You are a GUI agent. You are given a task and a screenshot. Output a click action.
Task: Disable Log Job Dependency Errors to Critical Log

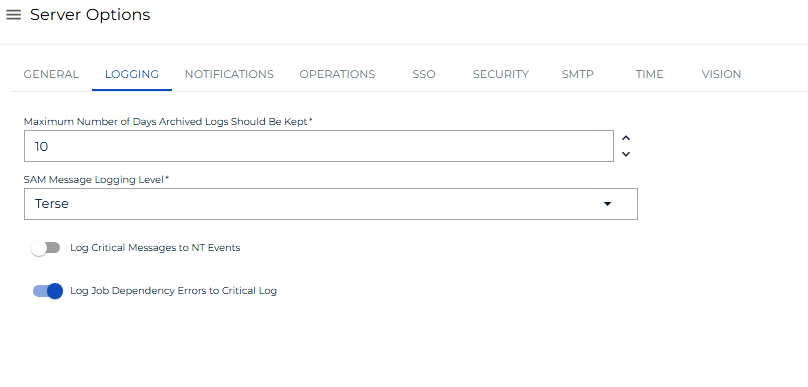[x=48, y=291]
